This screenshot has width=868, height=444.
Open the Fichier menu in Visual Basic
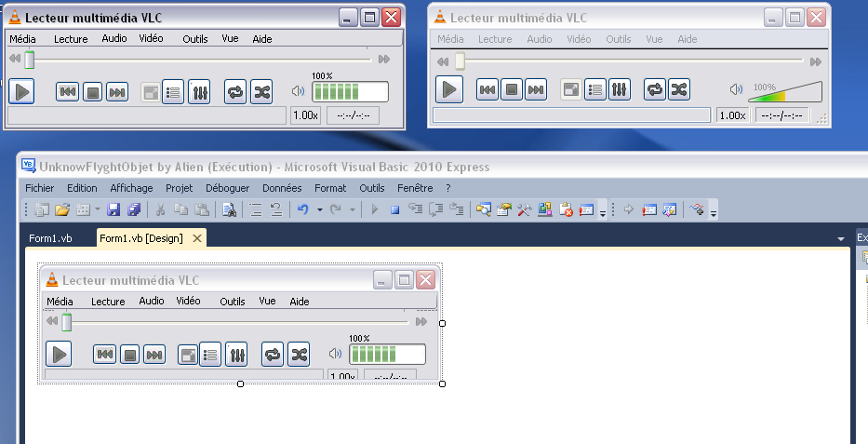tap(39, 188)
